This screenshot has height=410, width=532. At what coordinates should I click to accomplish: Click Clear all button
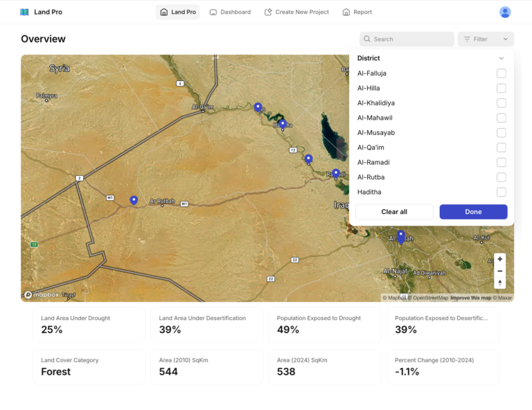(394, 212)
